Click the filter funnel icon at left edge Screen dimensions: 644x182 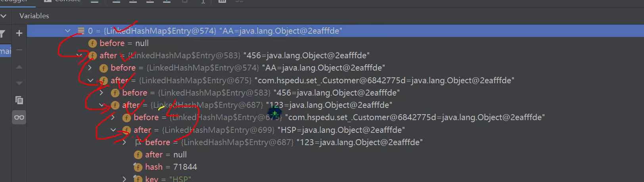click(x=2, y=34)
